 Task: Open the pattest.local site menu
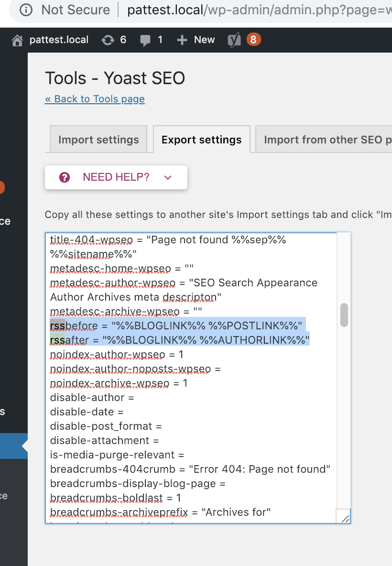coord(59,40)
